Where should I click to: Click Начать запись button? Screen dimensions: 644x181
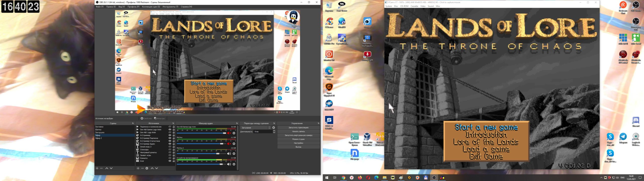click(x=298, y=131)
